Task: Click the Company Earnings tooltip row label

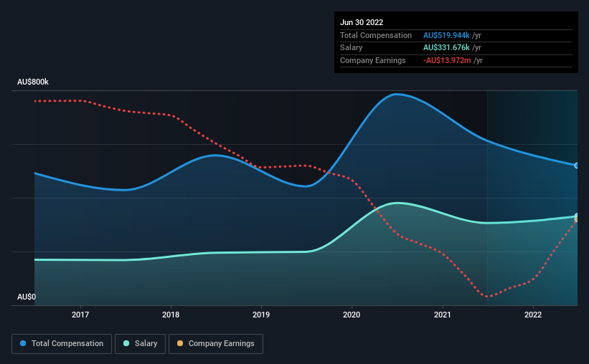Action: point(372,60)
